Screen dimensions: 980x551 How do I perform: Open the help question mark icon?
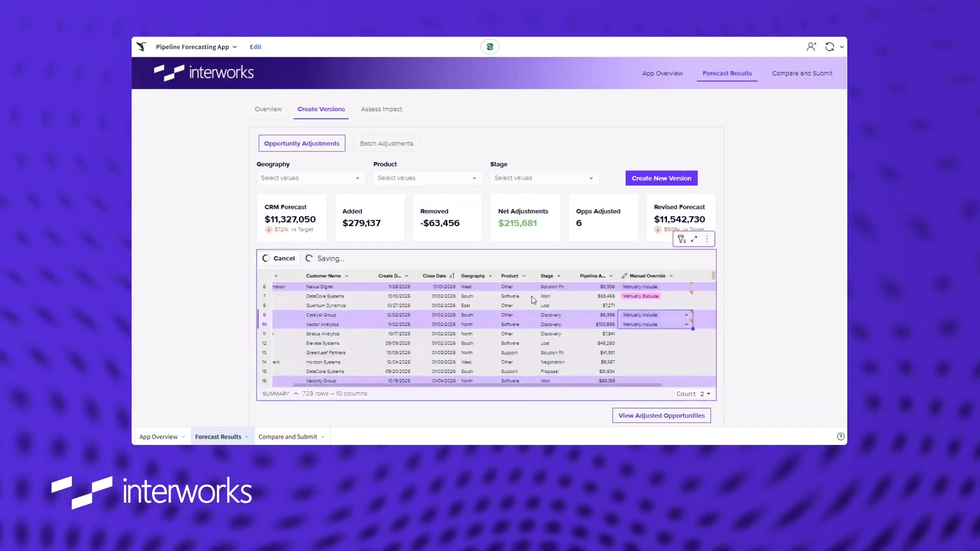click(x=841, y=437)
